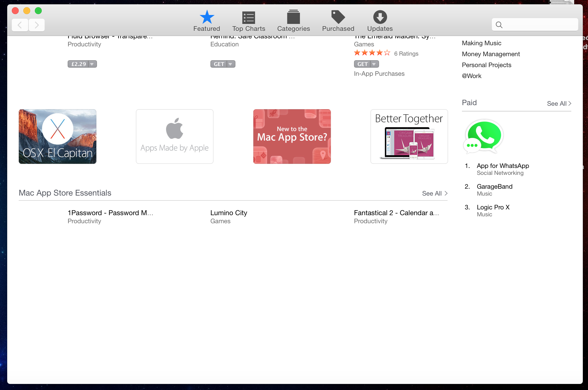Open the Apps Made by Apple banner
This screenshot has width=588, height=390.
[174, 137]
